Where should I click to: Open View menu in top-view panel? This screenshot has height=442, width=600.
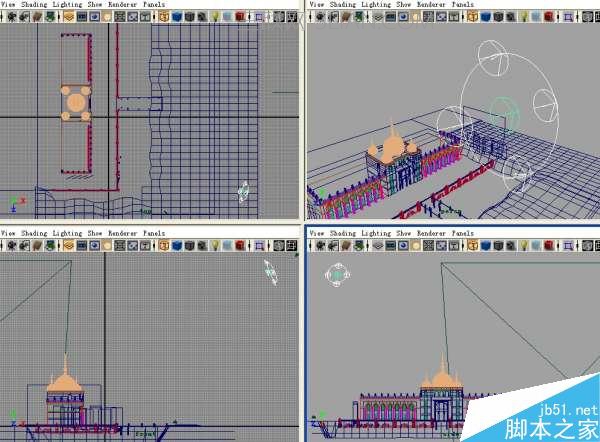point(8,4)
